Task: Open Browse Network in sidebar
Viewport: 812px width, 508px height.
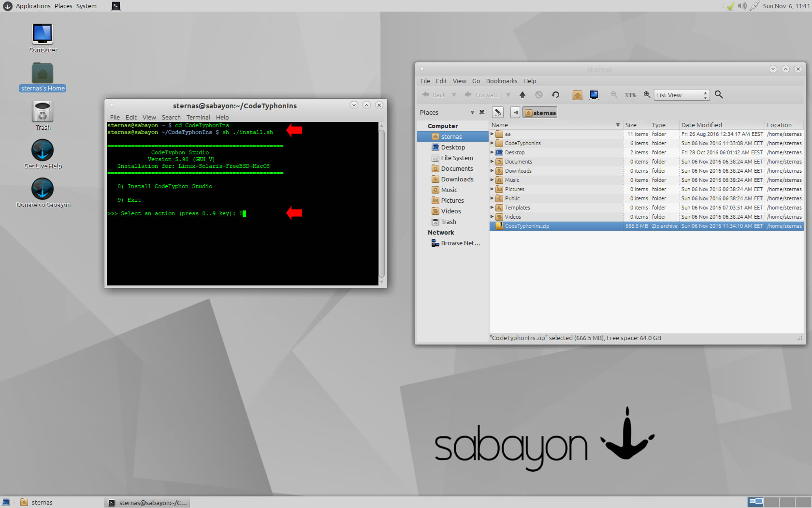Action: 455,243
